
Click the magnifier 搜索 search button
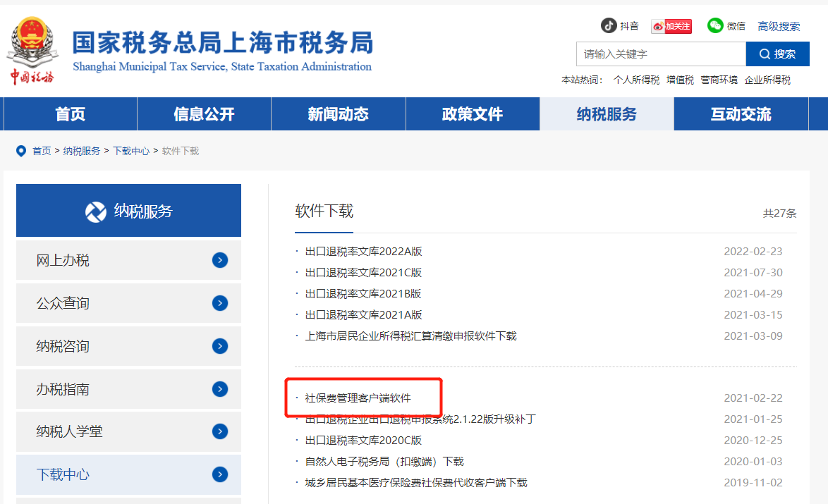776,54
